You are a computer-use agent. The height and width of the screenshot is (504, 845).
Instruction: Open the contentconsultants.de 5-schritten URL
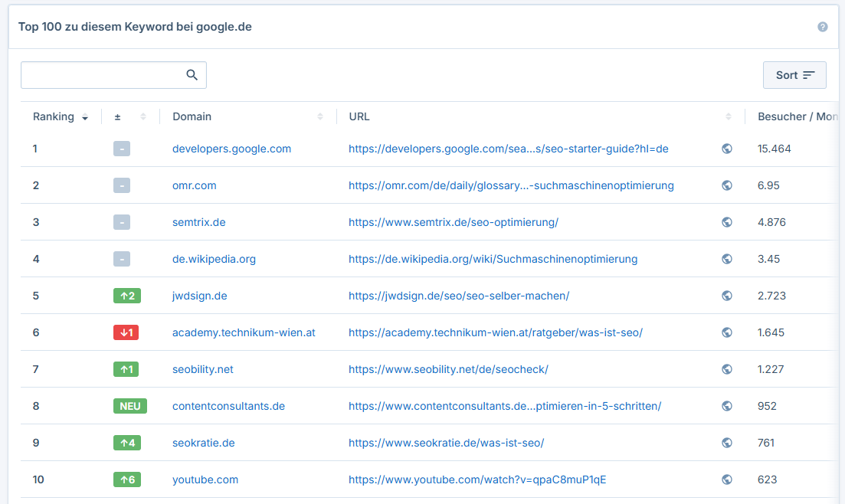tap(505, 406)
